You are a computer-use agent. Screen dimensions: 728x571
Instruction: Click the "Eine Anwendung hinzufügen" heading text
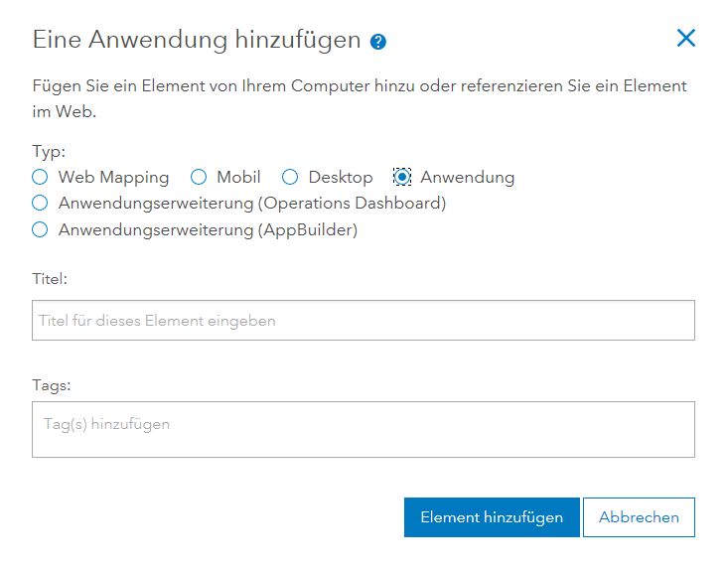(x=196, y=40)
